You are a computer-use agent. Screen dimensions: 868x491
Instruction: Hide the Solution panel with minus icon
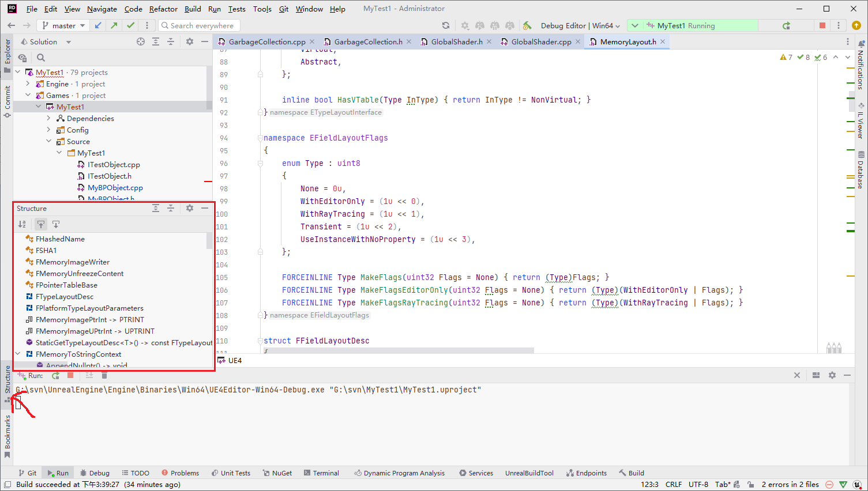[x=205, y=41]
